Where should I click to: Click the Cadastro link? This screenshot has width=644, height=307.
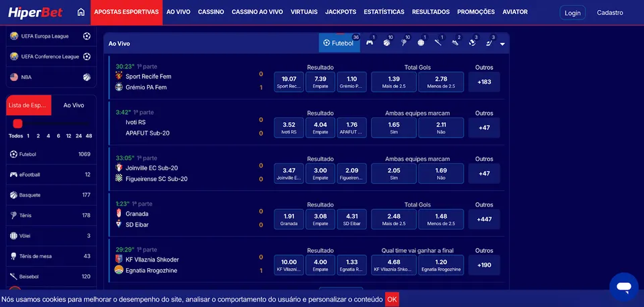(x=610, y=13)
